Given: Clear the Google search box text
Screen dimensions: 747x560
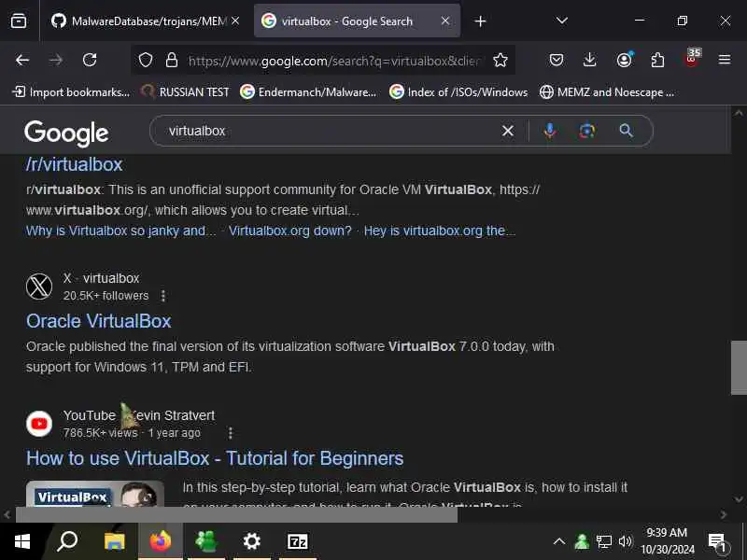Looking at the screenshot, I should pyautogui.click(x=508, y=131).
